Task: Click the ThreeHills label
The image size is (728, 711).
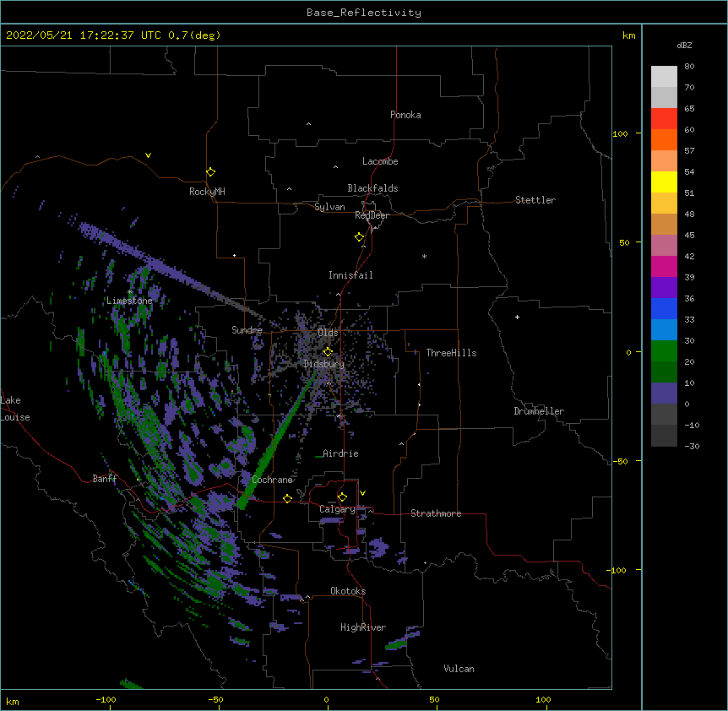Action: [451, 353]
